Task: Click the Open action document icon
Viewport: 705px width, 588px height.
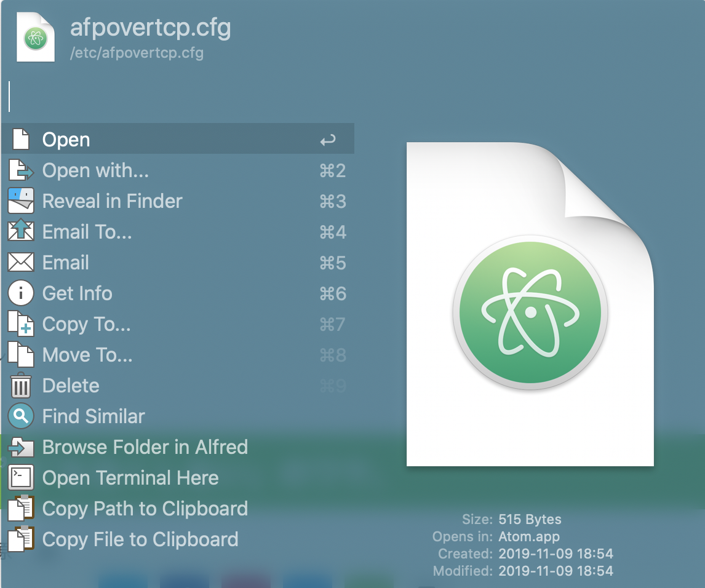Action: (x=21, y=139)
